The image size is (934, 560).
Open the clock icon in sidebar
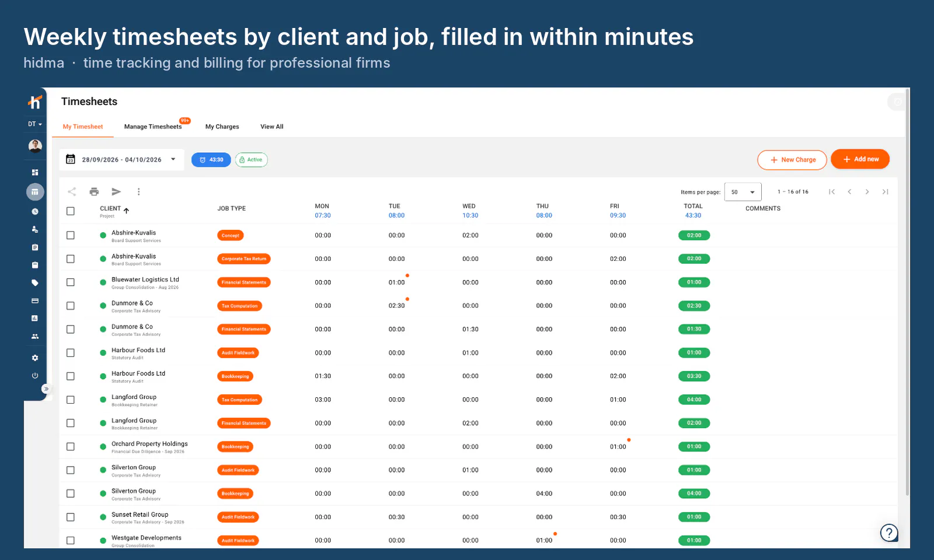pyautogui.click(x=35, y=212)
